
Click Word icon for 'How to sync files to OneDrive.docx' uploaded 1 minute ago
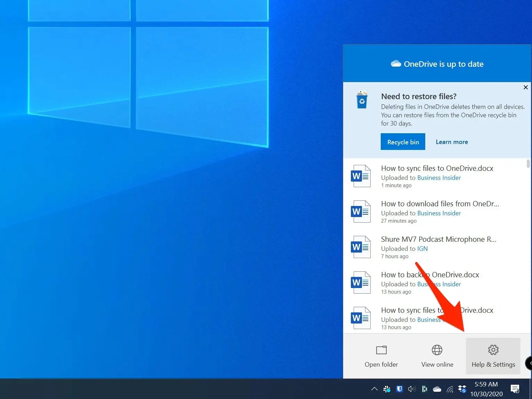pyautogui.click(x=360, y=176)
